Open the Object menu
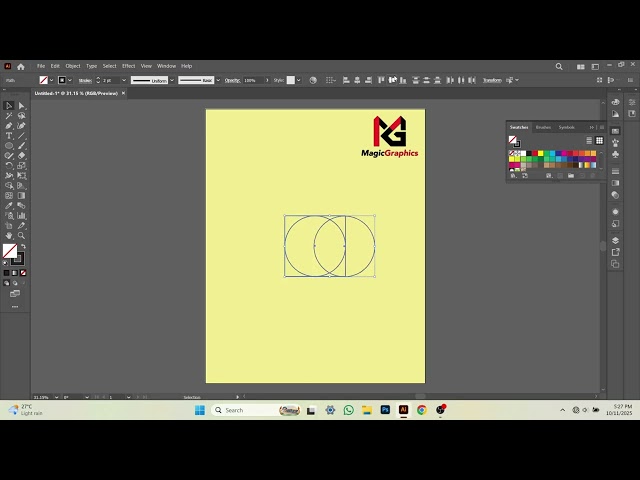 (x=73, y=66)
